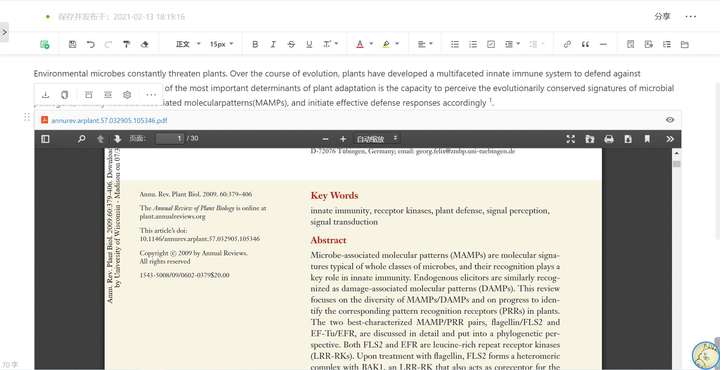Open the three-dots more menu at top right
Screen dimensions: 720x370
point(691,17)
